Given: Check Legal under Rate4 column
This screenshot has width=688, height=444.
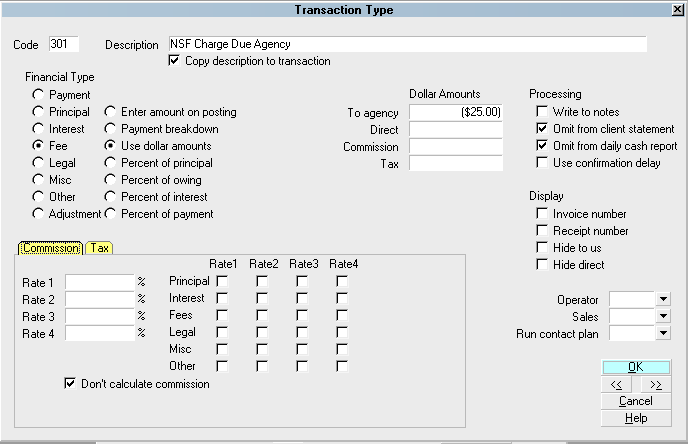Looking at the screenshot, I should [342, 332].
